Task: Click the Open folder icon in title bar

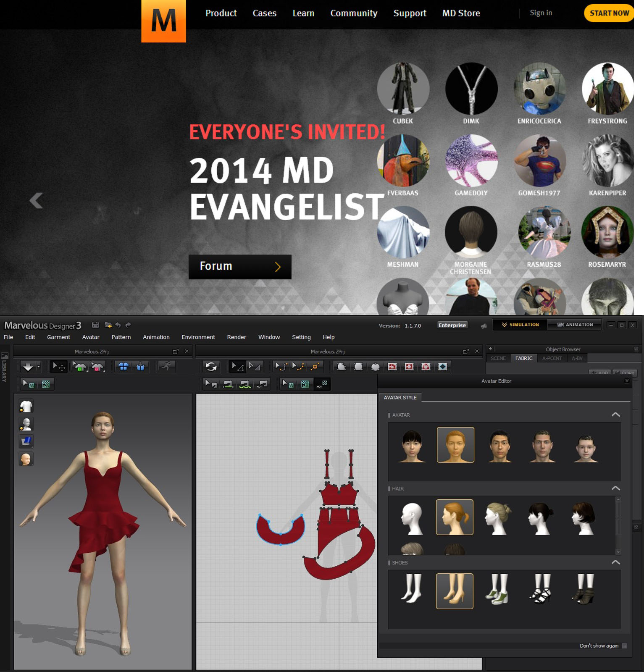Action: coord(108,325)
